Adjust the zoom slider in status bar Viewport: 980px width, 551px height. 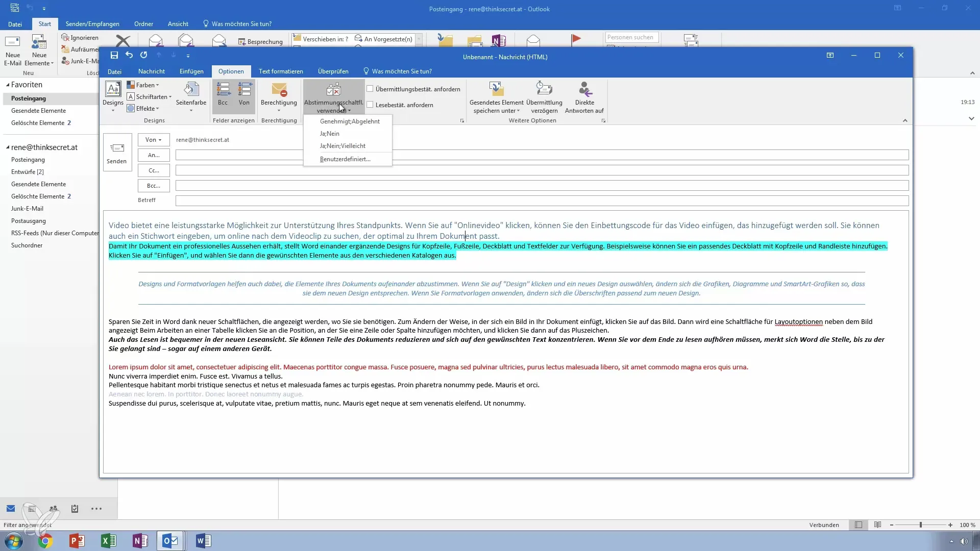[921, 525]
